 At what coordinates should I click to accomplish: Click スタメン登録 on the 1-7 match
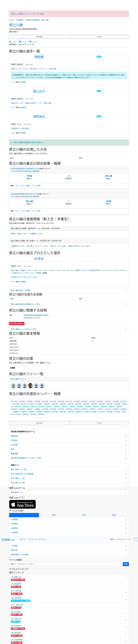25,211
